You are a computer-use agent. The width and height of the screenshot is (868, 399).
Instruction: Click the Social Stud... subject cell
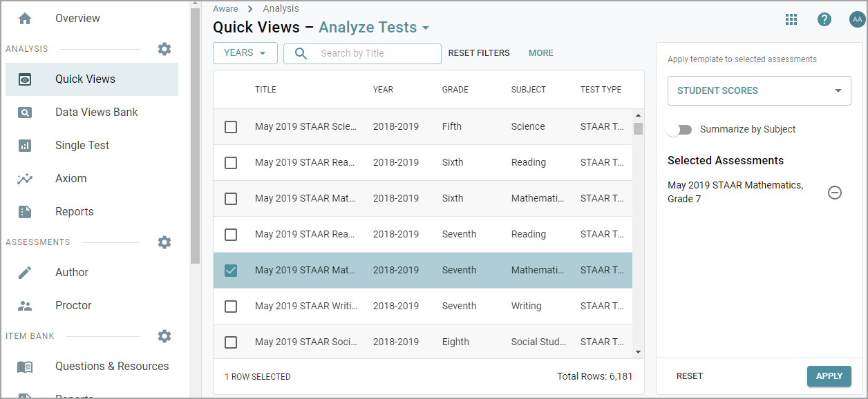point(539,342)
